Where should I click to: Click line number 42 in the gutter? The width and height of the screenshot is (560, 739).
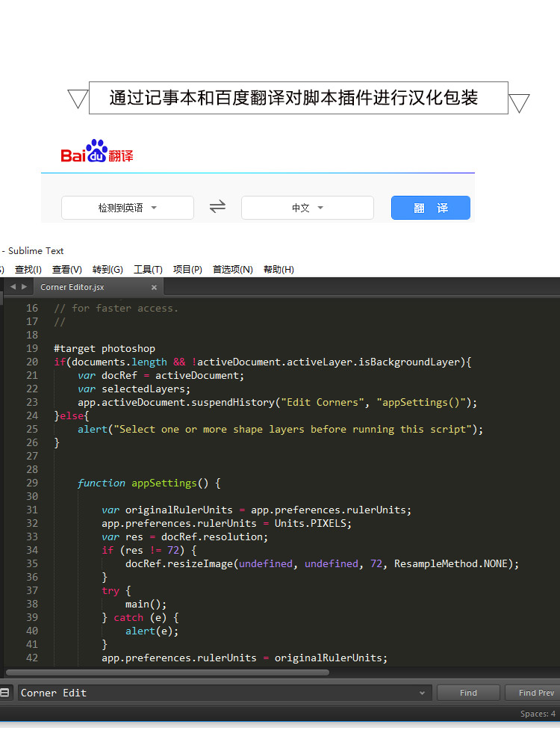(x=32, y=658)
